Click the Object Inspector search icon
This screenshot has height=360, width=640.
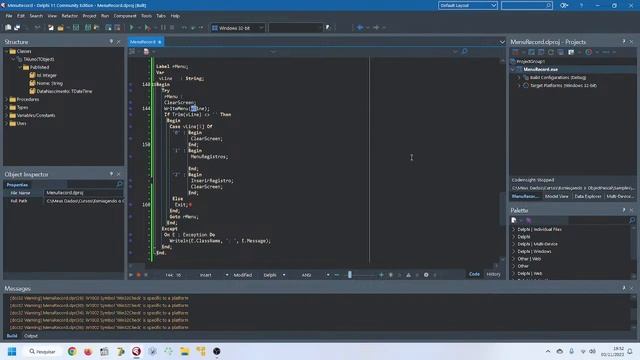pos(119,184)
